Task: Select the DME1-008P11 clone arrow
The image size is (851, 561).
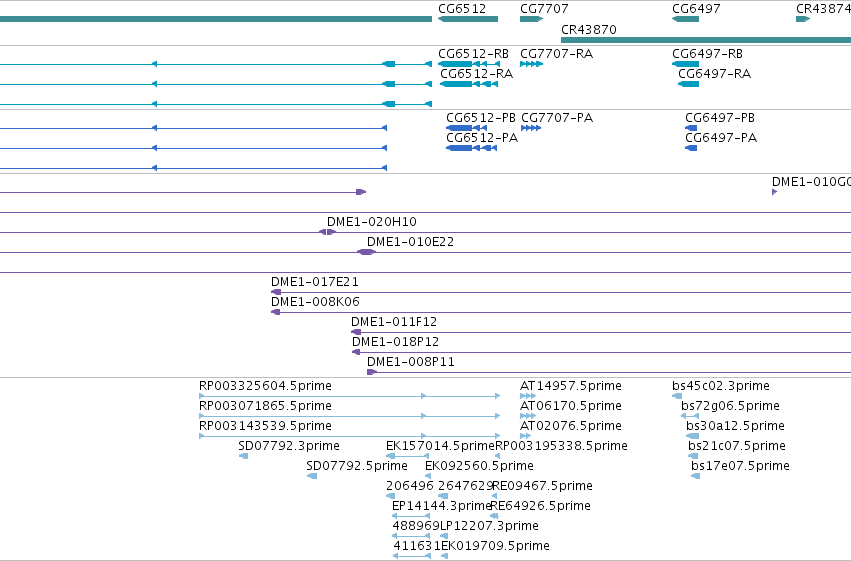Action: click(372, 372)
